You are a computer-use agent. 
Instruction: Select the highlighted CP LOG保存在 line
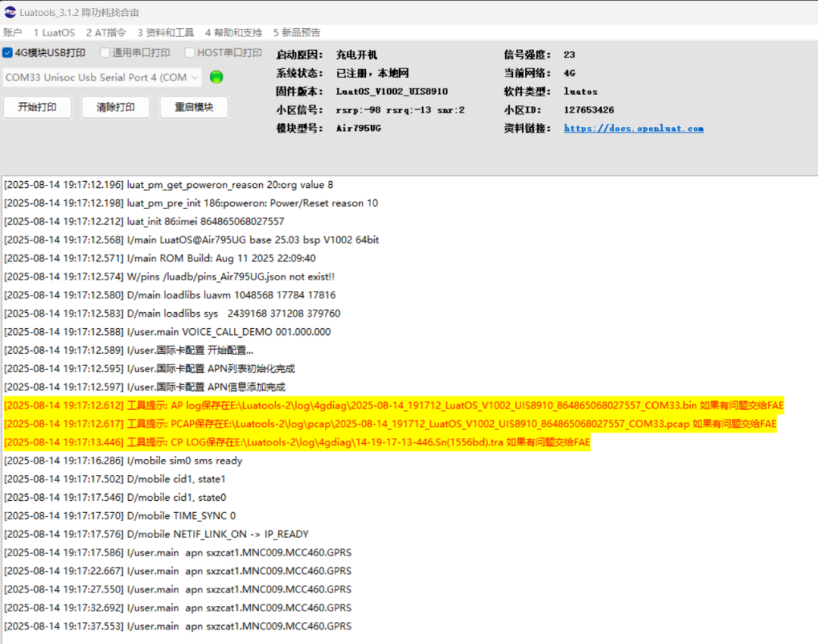[x=297, y=442]
